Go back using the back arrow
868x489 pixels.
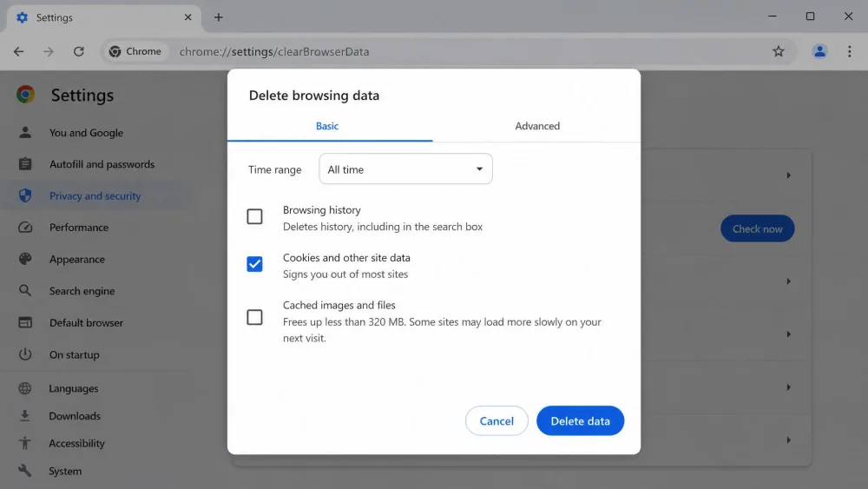[x=19, y=51]
